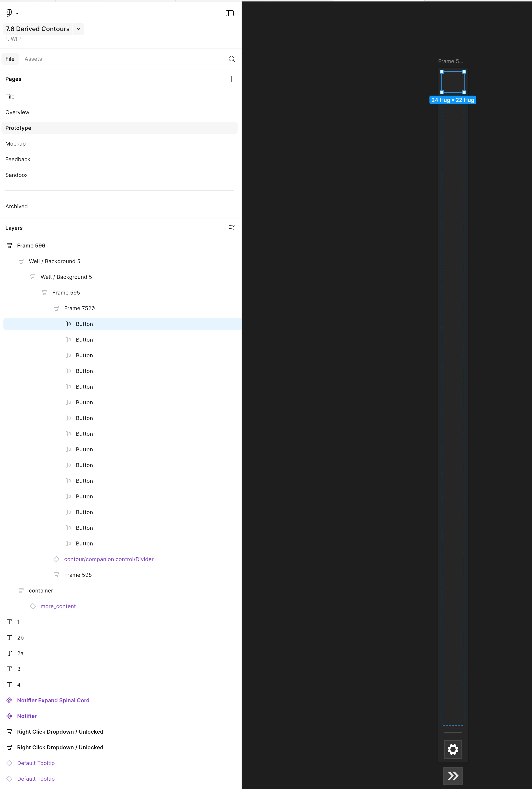Click the Frame 595 layer icon
This screenshot has height=789, width=532.
[44, 293]
